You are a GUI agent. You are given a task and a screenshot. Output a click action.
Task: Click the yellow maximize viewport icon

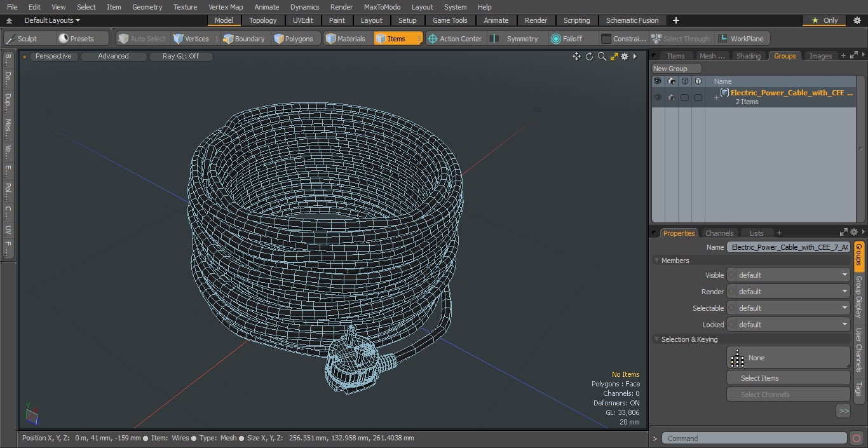[x=614, y=57]
